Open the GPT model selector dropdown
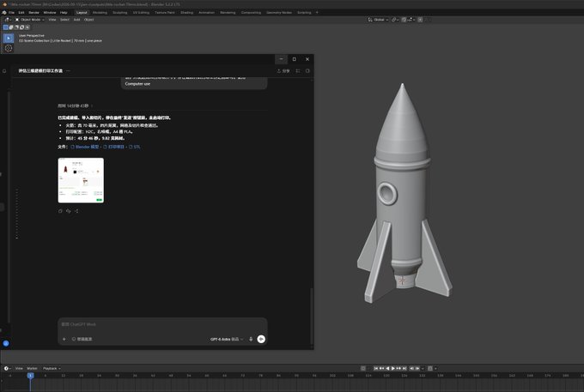The width and height of the screenshot is (584, 392). tap(227, 339)
